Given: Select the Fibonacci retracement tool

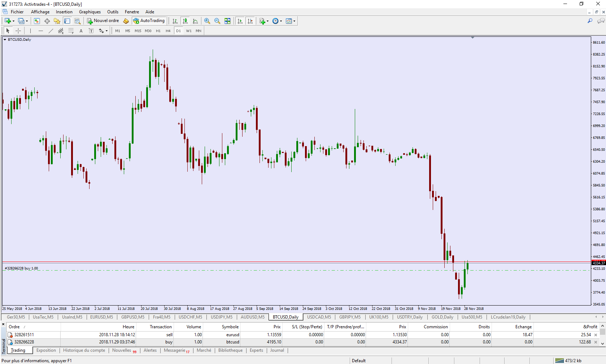Looking at the screenshot, I should coord(71,31).
